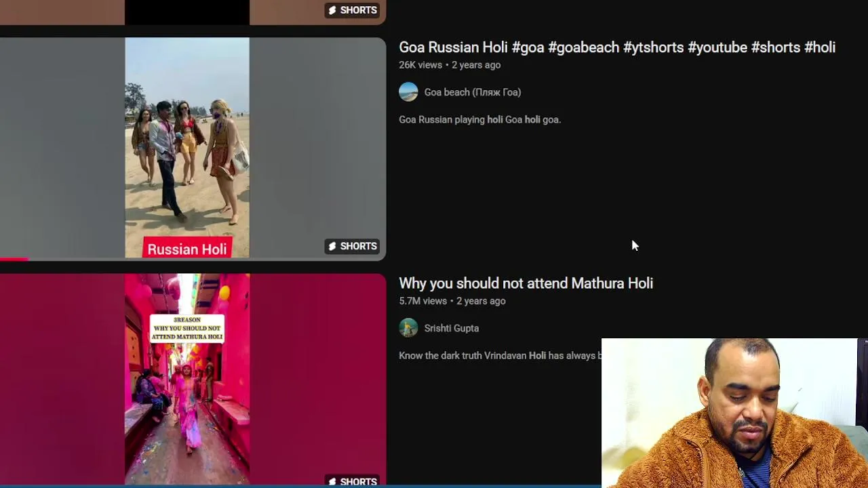The height and width of the screenshot is (488, 868).
Task: Click the red watched-progress bar under Russian Holi
Action: click(14, 259)
